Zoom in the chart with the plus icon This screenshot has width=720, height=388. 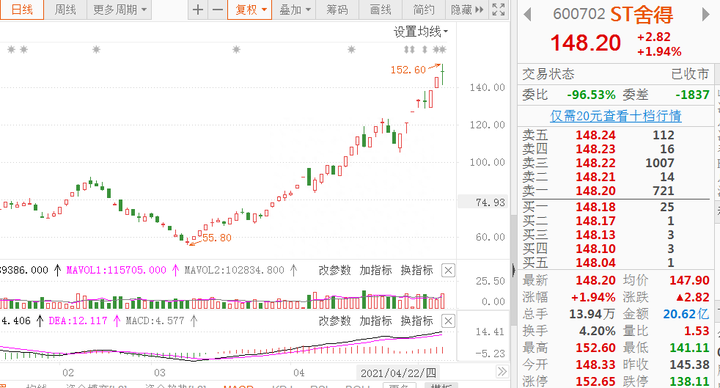pos(198,10)
